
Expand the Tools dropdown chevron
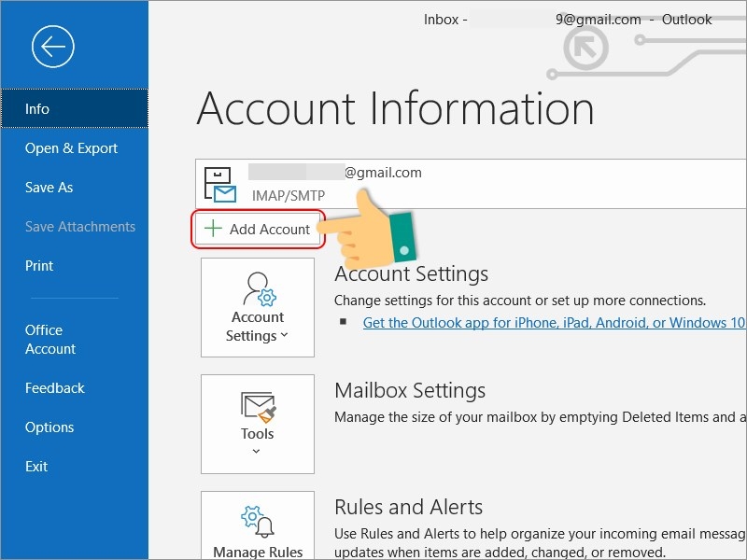(x=256, y=451)
